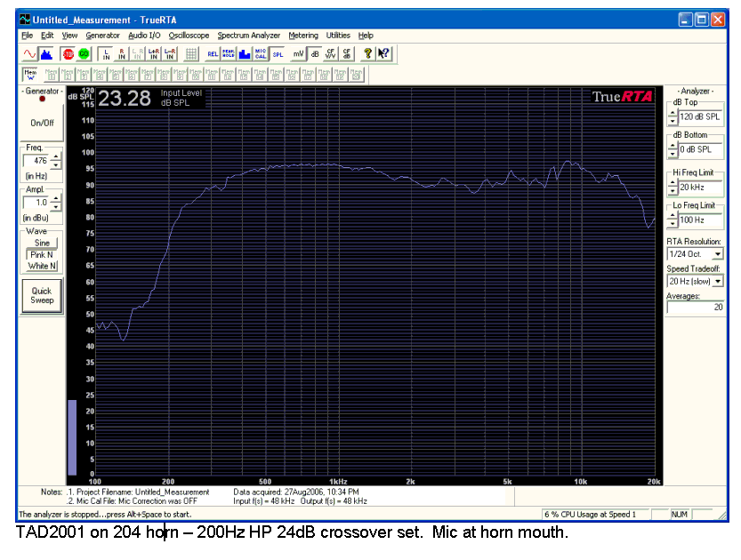741x560 pixels.
Task: Click the generator Freq input field
Action: coord(36,161)
